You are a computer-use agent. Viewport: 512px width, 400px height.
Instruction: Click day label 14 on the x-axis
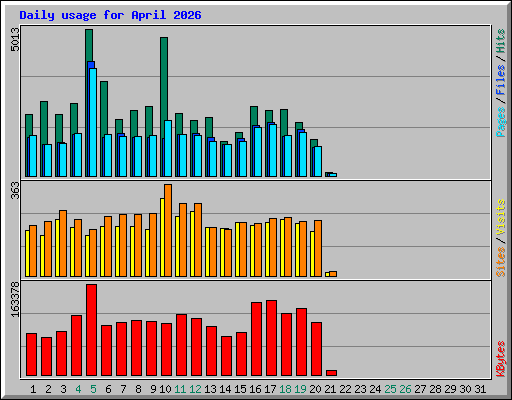click(225, 389)
